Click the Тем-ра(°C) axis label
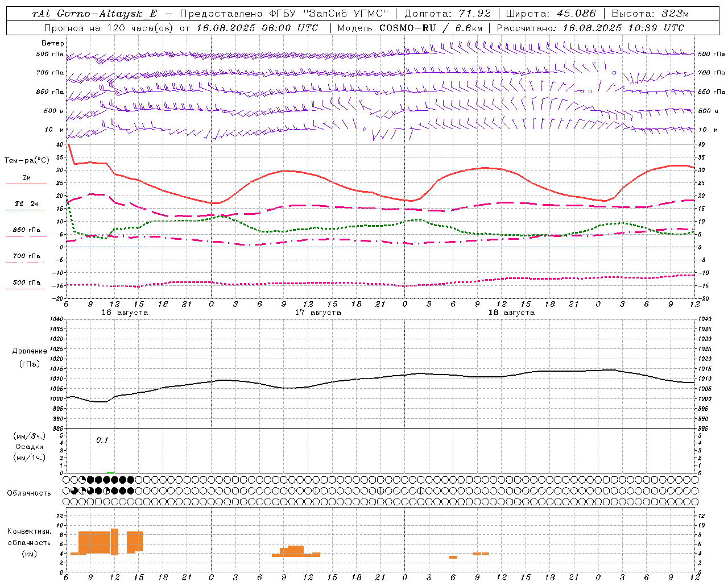 [x=26, y=161]
